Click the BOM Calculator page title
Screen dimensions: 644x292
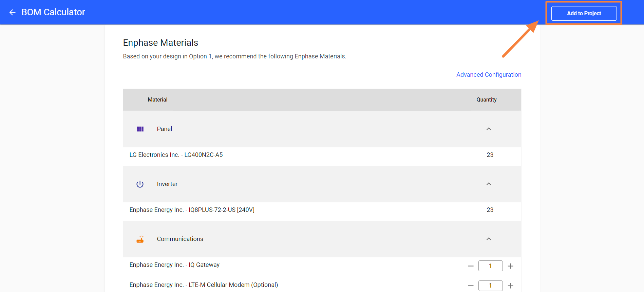click(x=53, y=12)
